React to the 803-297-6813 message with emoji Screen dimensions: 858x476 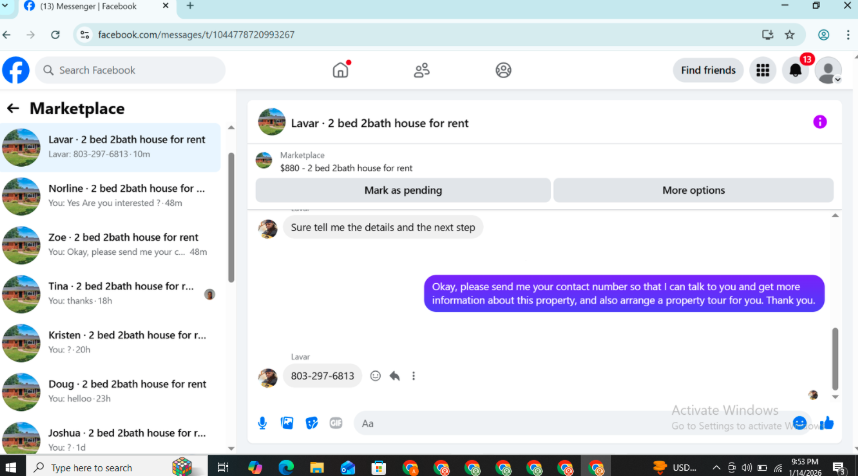375,376
